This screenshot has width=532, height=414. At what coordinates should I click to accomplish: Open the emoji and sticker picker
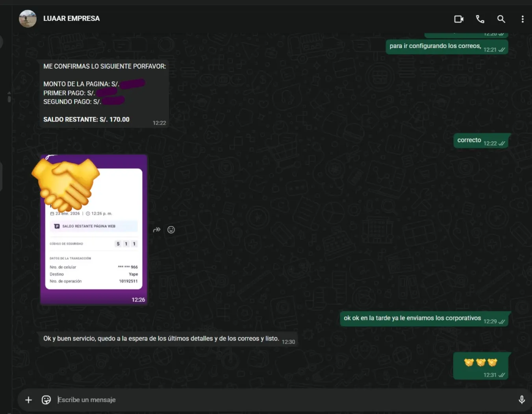[46, 400]
